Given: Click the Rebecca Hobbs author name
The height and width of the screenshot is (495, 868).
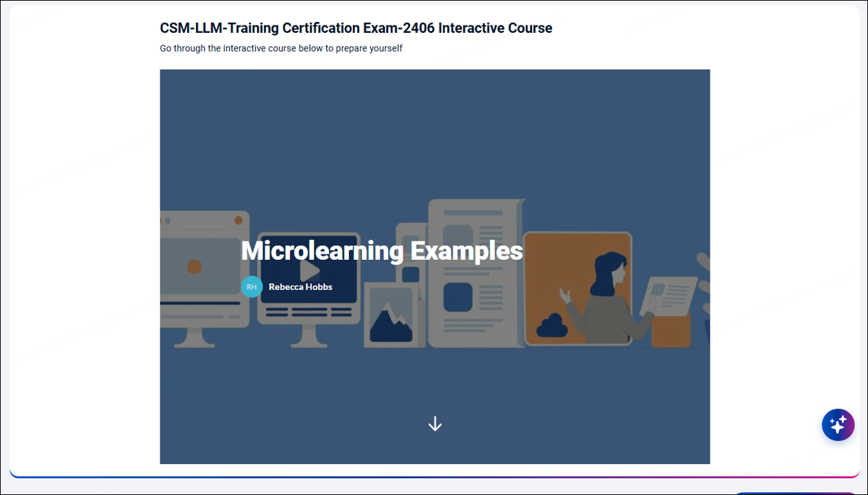Looking at the screenshot, I should pyautogui.click(x=300, y=287).
